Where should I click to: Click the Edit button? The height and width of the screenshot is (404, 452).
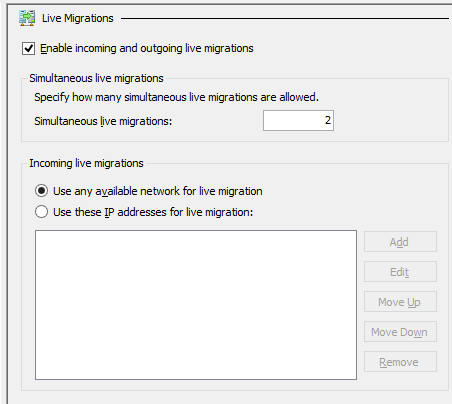pos(400,272)
